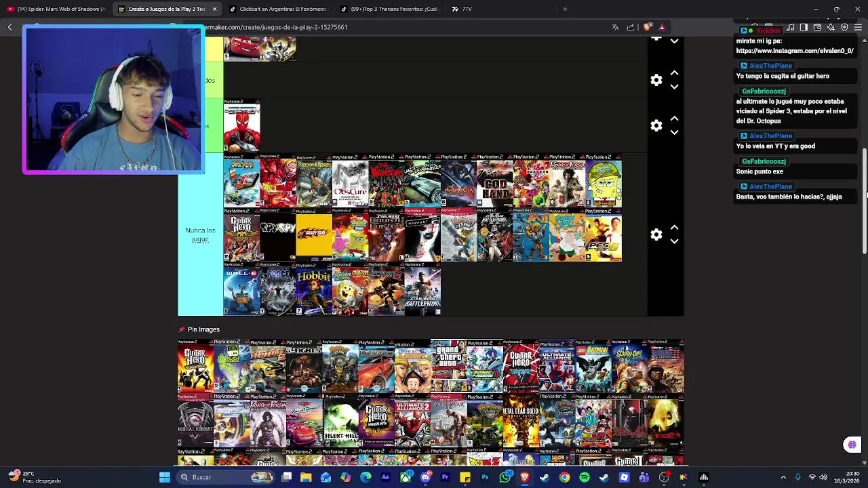Select Spider-Man Web of Shadows cover in tier
Image resolution: width=868 pixels, height=488 pixels.
[242, 126]
